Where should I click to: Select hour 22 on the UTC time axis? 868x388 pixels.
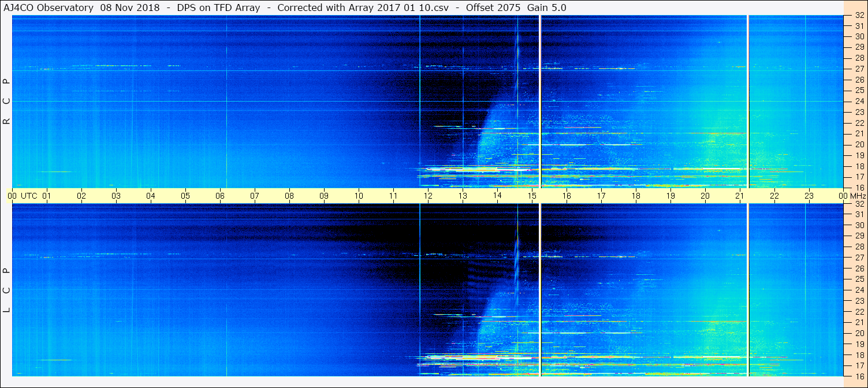pyautogui.click(x=774, y=196)
